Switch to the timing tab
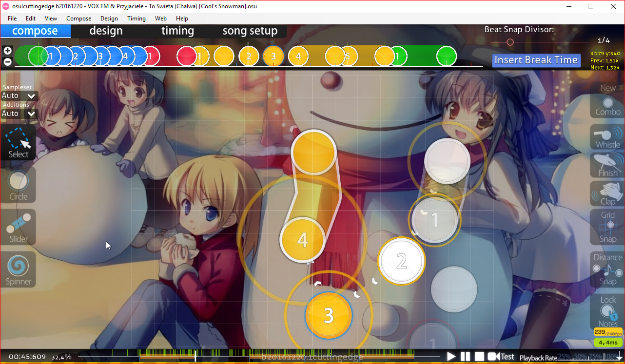 (177, 31)
